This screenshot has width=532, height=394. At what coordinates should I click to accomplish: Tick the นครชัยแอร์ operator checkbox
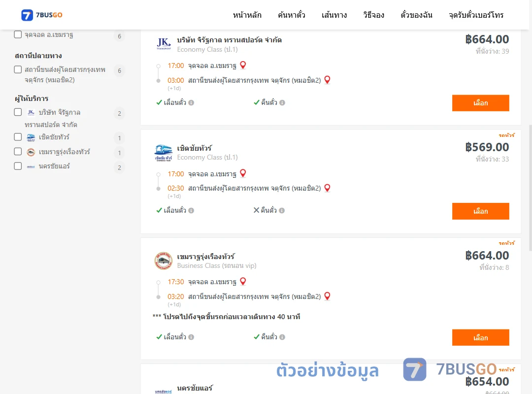(x=18, y=166)
